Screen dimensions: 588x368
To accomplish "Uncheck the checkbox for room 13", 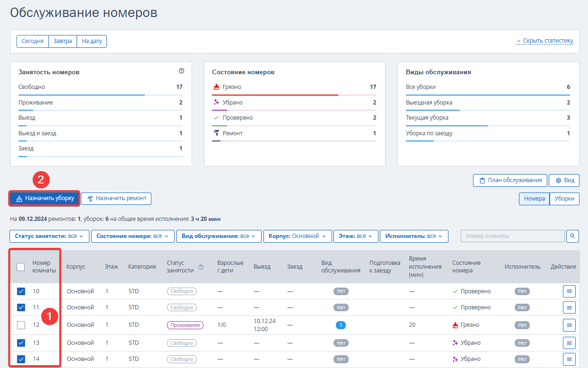I will (21, 343).
